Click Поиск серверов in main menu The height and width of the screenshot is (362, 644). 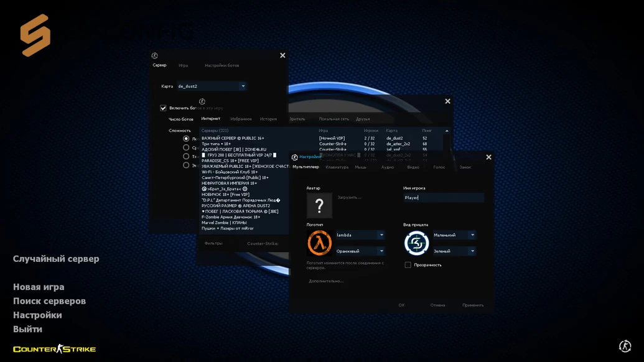pyautogui.click(x=49, y=301)
